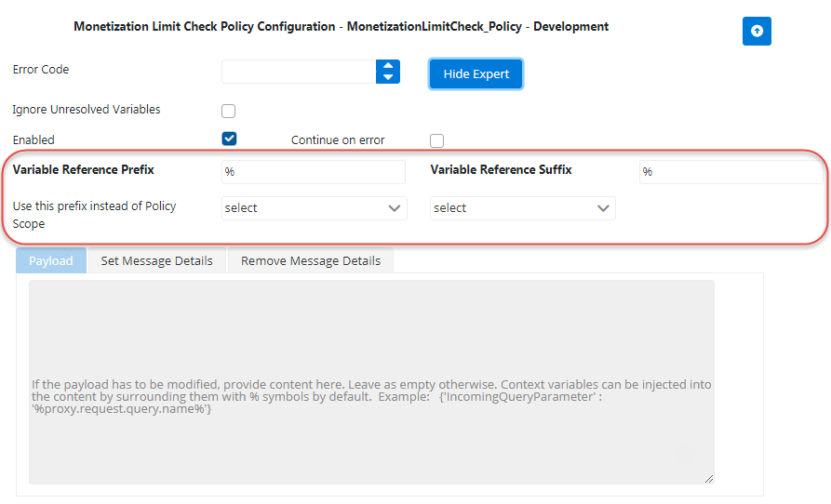
Task: Open the second select dropdown
Action: (523, 208)
